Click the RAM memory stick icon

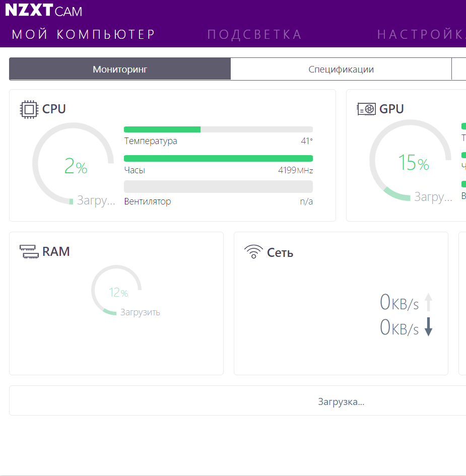click(x=29, y=251)
